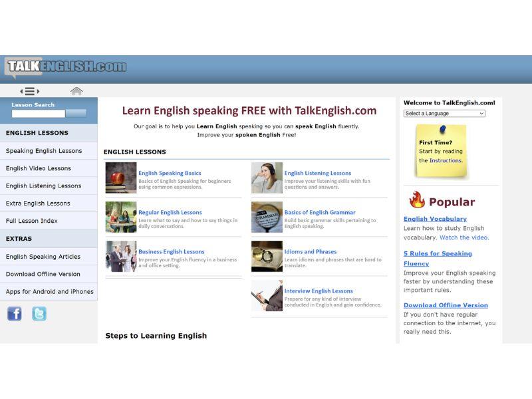
Task: Open the headset English Listening Lessons thumbnail
Action: click(267, 178)
